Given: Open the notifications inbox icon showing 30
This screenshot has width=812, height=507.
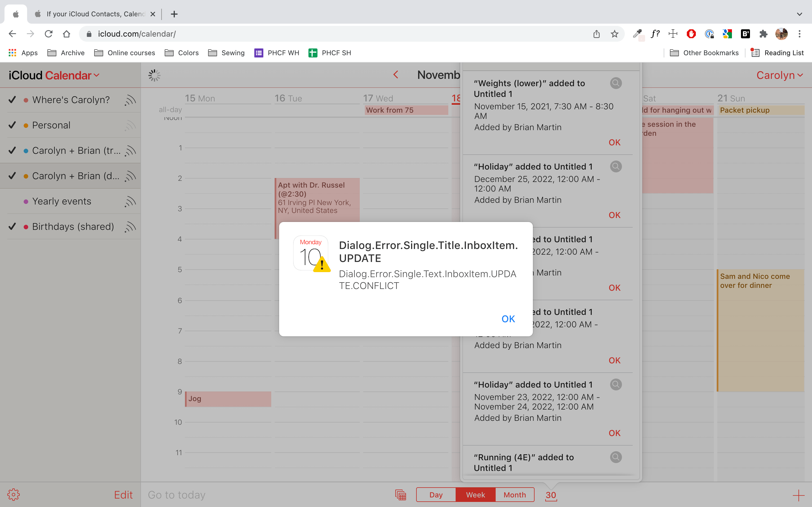Looking at the screenshot, I should (x=551, y=495).
